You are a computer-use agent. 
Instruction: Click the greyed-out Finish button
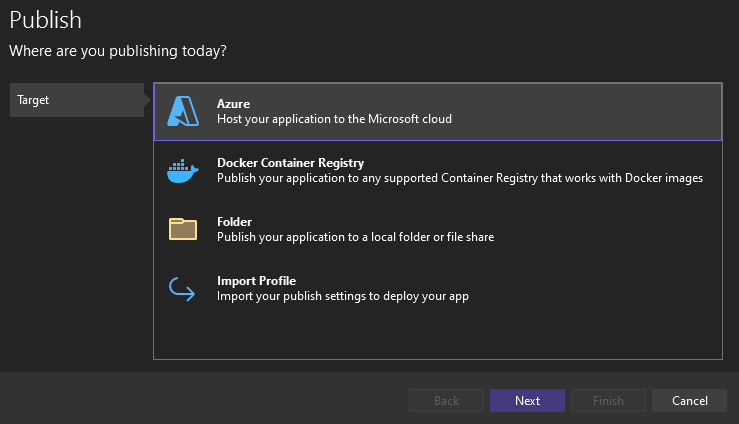608,400
